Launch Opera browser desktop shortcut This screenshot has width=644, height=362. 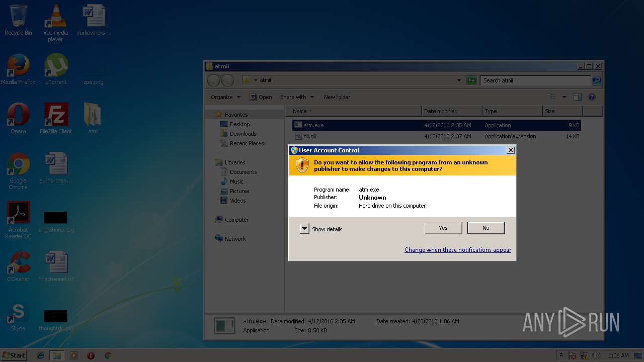point(18,119)
